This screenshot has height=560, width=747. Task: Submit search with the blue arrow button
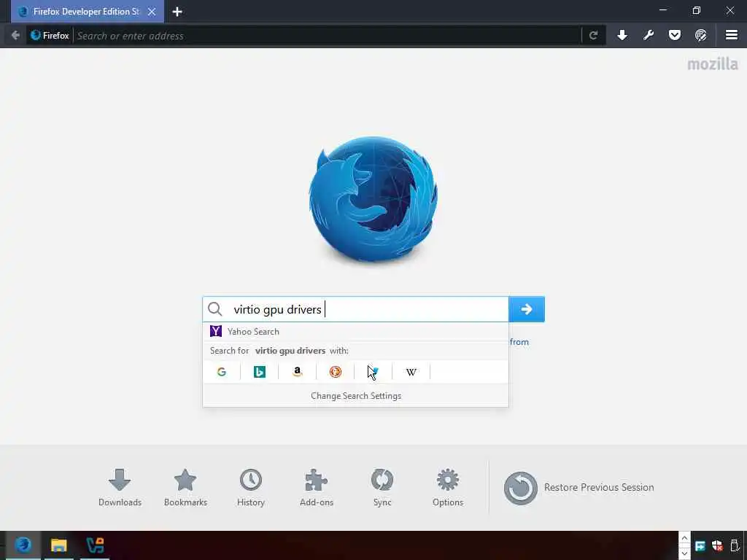click(527, 309)
